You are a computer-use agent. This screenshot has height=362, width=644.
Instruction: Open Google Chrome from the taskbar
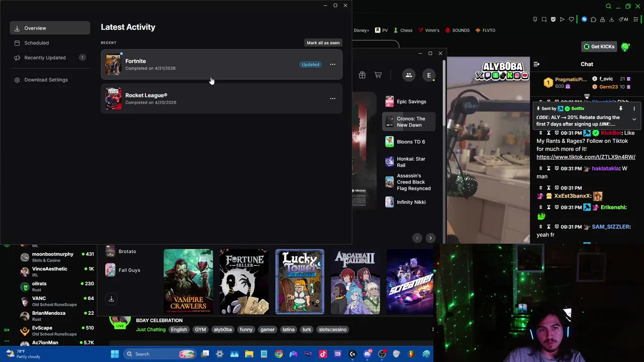279,354
